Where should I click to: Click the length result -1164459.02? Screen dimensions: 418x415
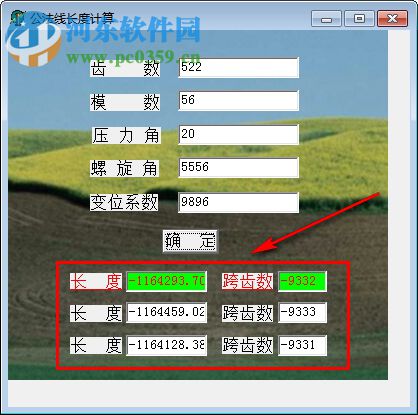[x=166, y=313]
